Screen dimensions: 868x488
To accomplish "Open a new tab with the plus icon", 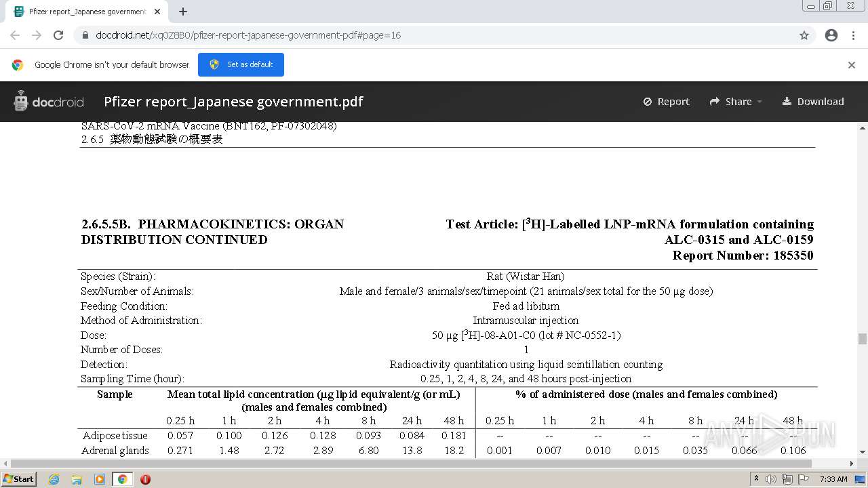I will point(183,12).
